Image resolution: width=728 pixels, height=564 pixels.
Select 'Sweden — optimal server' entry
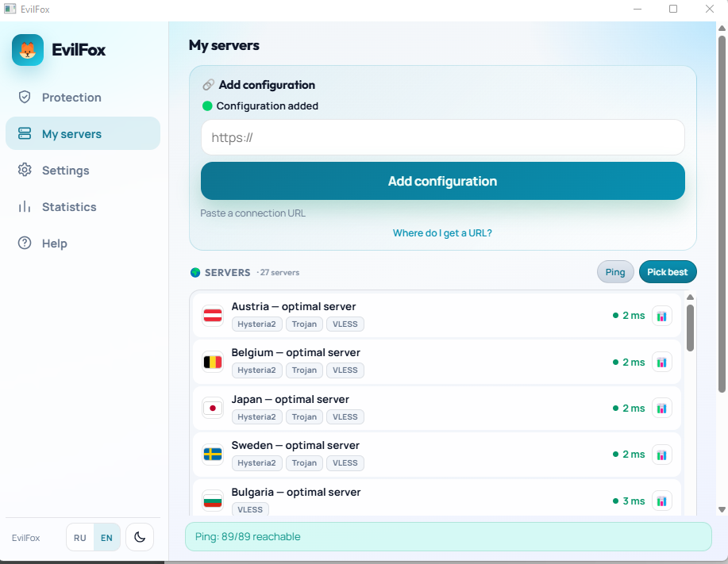pos(437,455)
